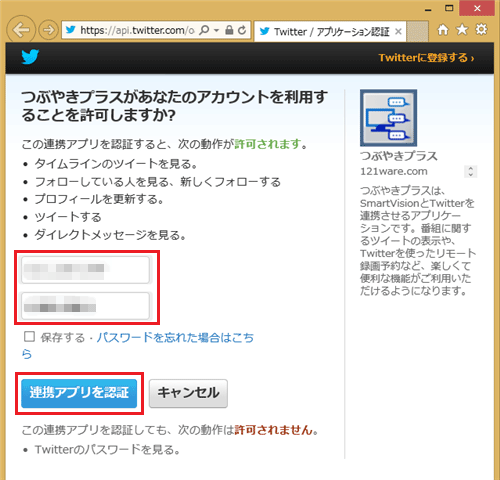
Task: Click タイムラインのツイートを見る list item
Action: tap(116, 164)
